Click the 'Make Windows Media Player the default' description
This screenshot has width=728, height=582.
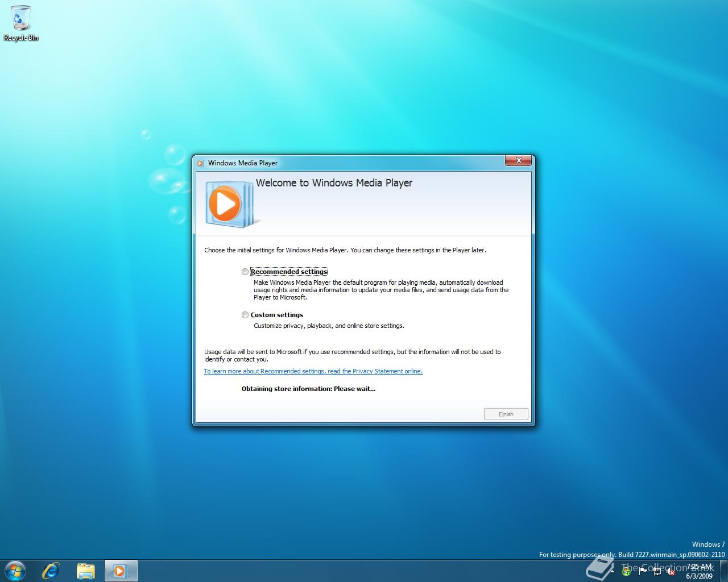tap(381, 290)
